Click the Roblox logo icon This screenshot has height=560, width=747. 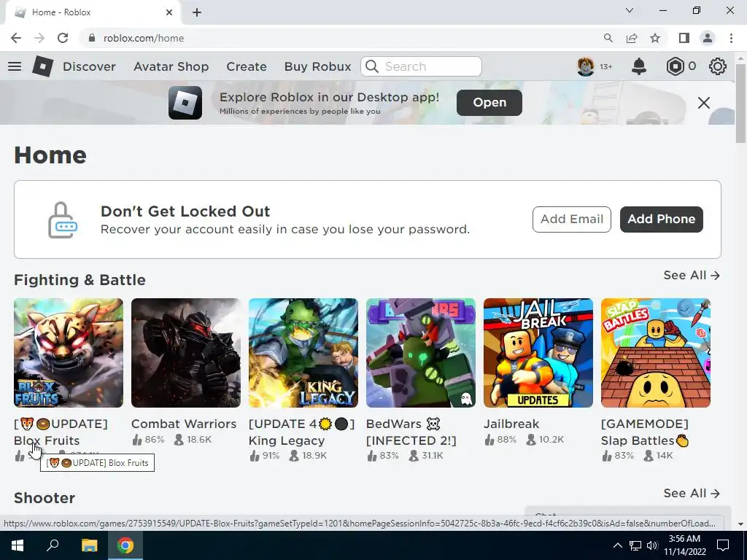[x=43, y=66]
